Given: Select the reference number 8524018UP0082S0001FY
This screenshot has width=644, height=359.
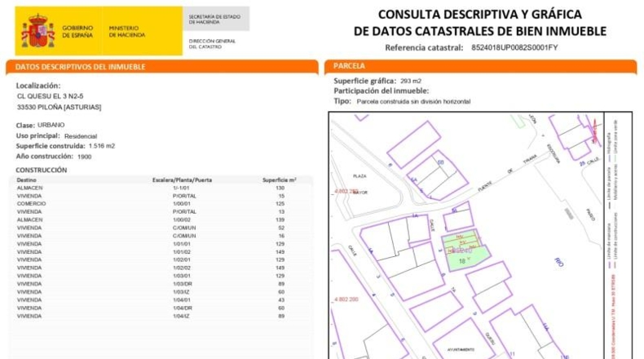Looking at the screenshot, I should click(x=514, y=47).
